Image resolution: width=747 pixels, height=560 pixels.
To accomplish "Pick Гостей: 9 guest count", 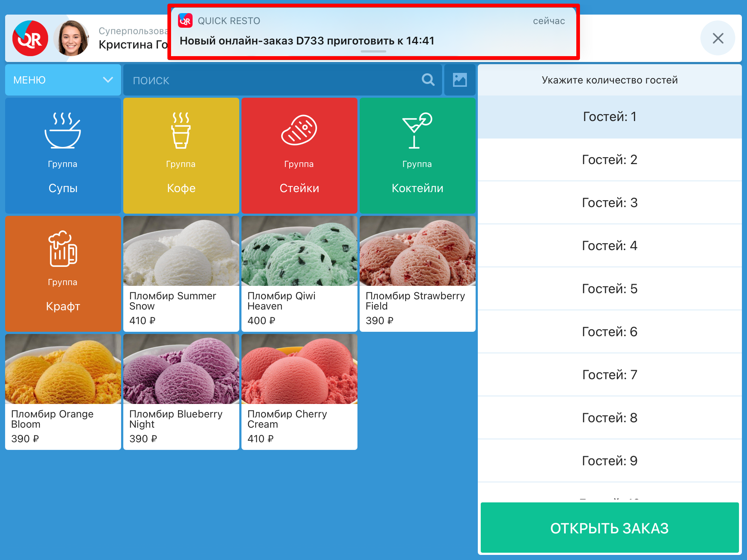I will click(x=609, y=461).
